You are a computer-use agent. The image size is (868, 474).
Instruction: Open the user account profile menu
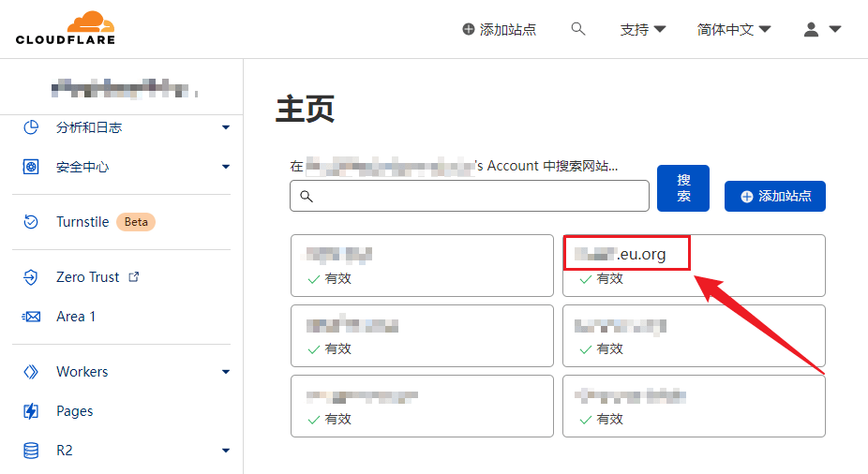click(822, 29)
